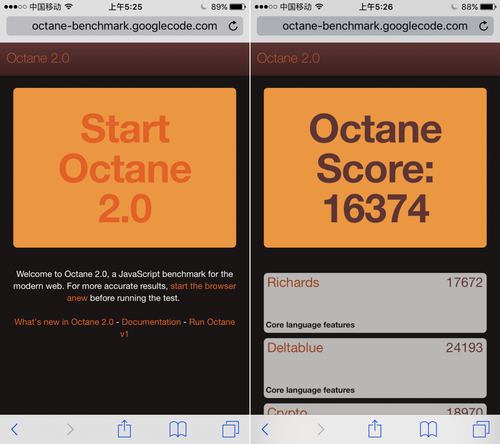
Task: Tap the left screen address bar
Action: point(124,26)
